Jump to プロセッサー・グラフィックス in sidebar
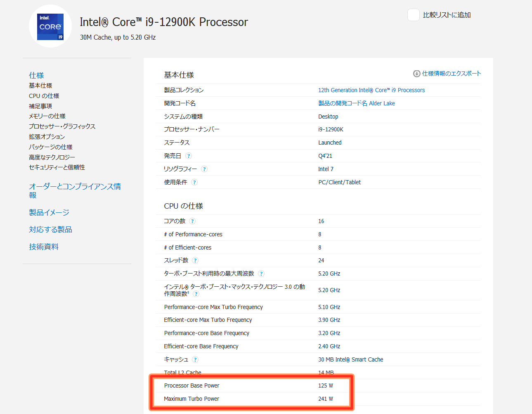The image size is (532, 414). point(62,126)
